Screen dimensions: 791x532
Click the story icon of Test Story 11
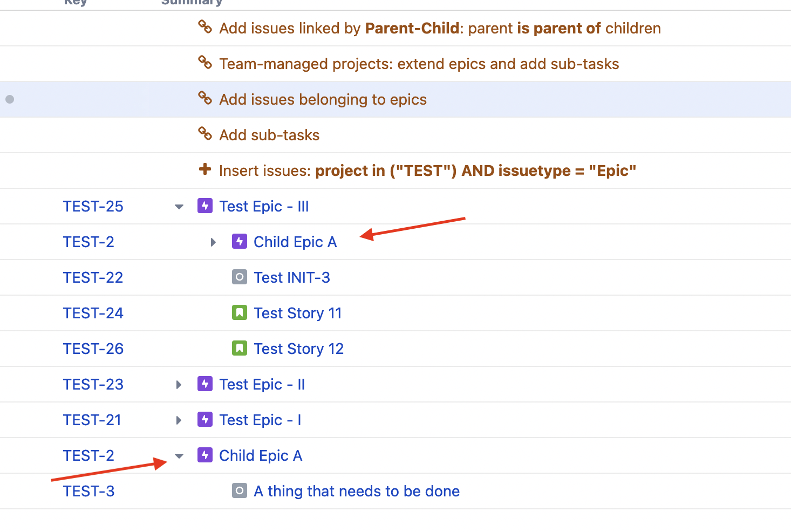tap(240, 312)
